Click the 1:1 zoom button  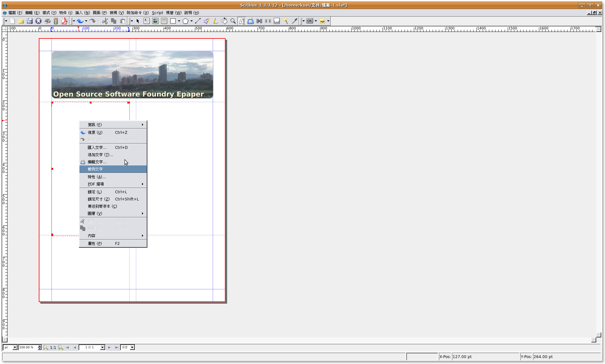[53, 347]
